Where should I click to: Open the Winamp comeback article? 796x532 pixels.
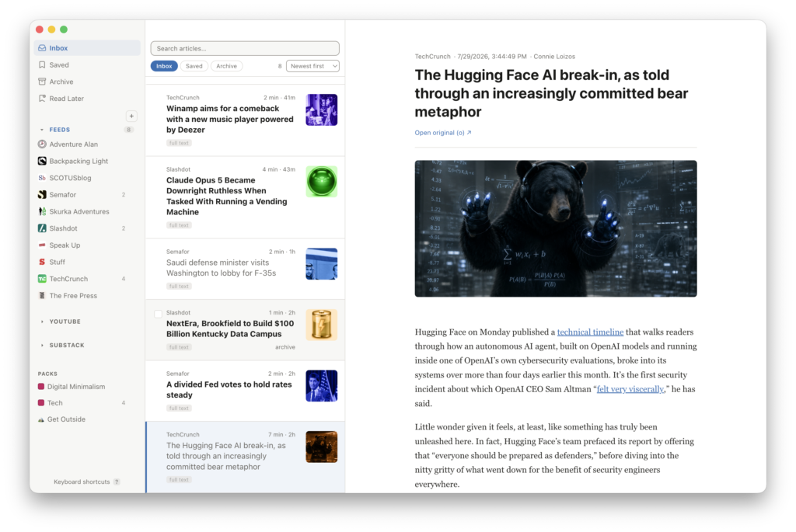245,120
